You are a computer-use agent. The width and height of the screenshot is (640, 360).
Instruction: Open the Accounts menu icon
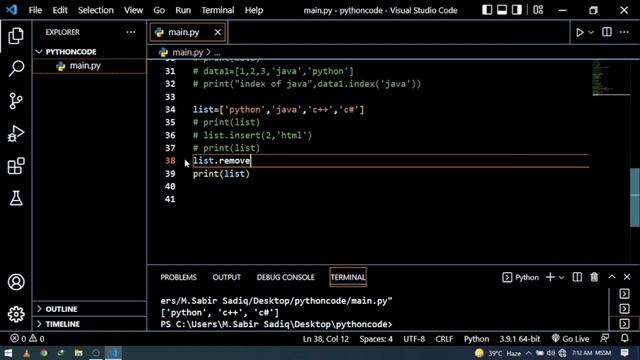pyautogui.click(x=16, y=282)
